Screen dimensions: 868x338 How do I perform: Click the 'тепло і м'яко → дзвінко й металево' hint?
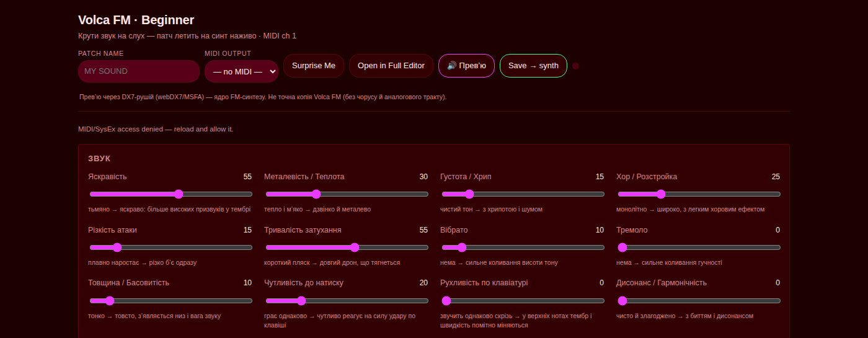317,210
